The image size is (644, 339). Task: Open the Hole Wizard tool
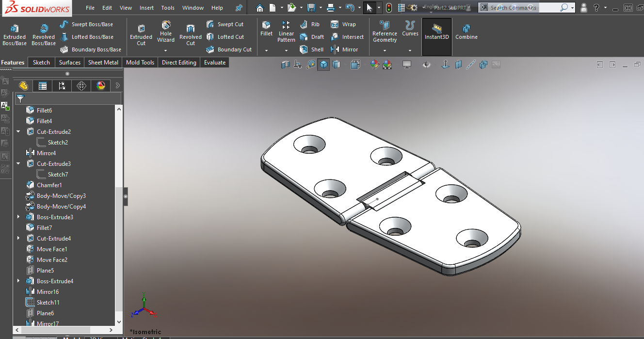coord(166,32)
